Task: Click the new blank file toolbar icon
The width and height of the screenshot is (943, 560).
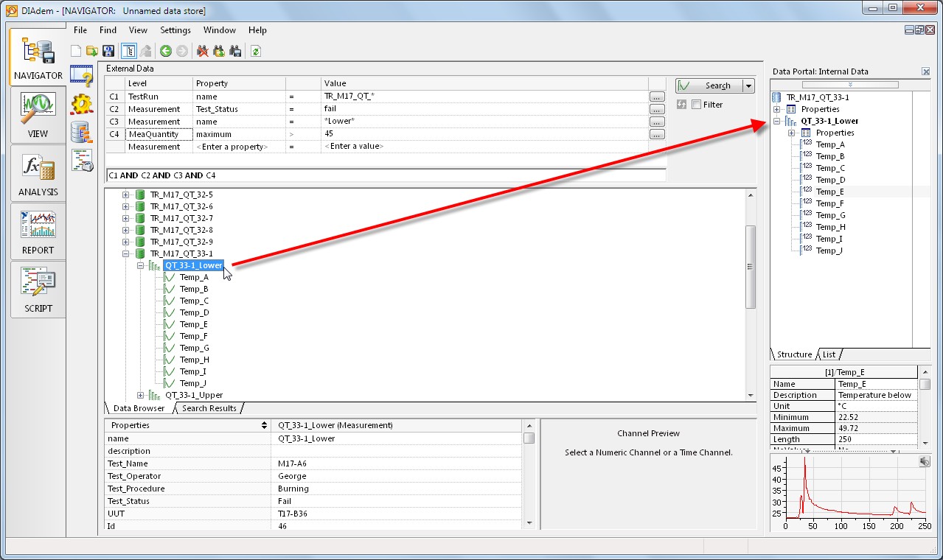Action: [x=76, y=51]
